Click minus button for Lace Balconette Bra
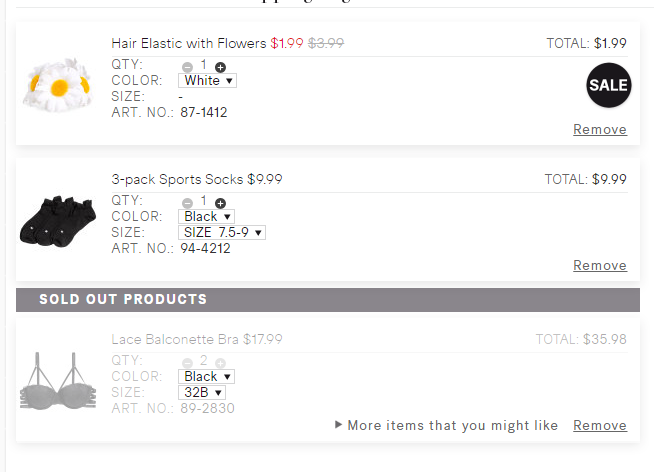654x472 pixels. coord(187,362)
